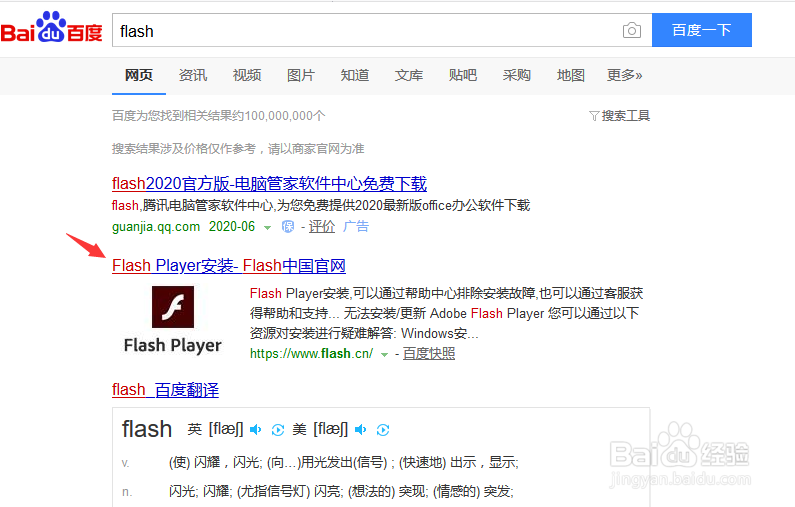Open Flash Player安装 Flash中国官网 link
This screenshot has width=795, height=507.
point(229,266)
